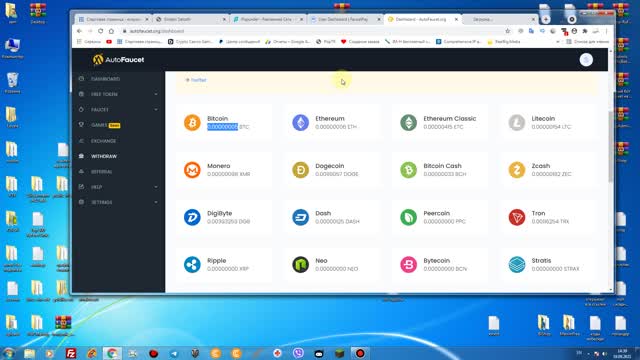Expand the Faucet sidebar menu
This screenshot has width=640, height=360.
click(x=118, y=110)
